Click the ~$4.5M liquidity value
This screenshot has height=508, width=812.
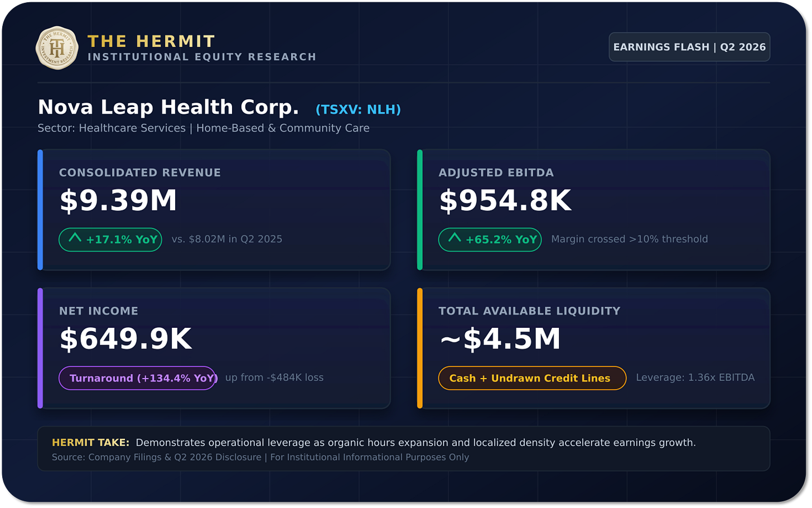pos(500,339)
